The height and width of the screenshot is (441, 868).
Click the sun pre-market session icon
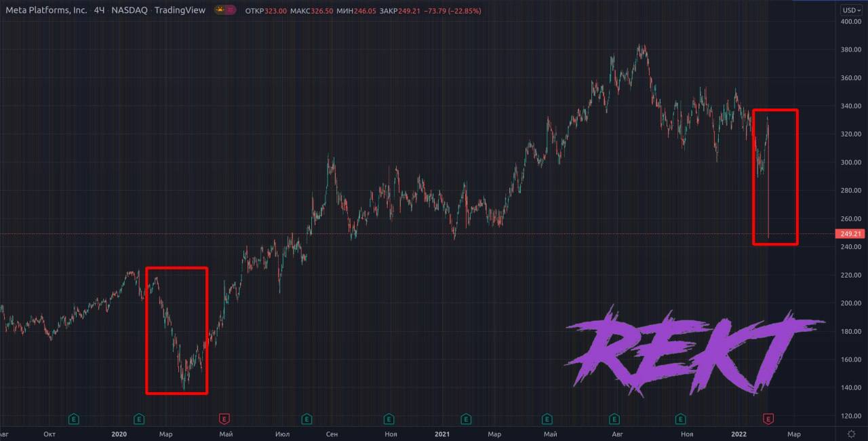pos(220,10)
